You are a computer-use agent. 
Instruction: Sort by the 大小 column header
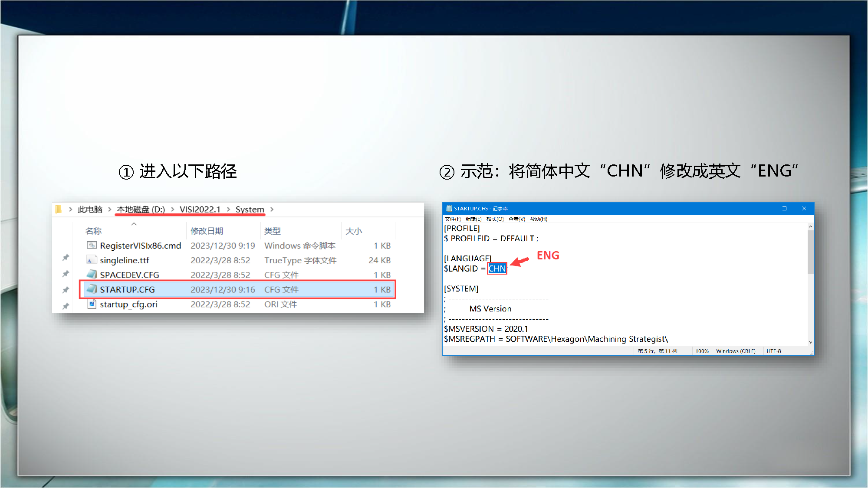[x=354, y=231]
